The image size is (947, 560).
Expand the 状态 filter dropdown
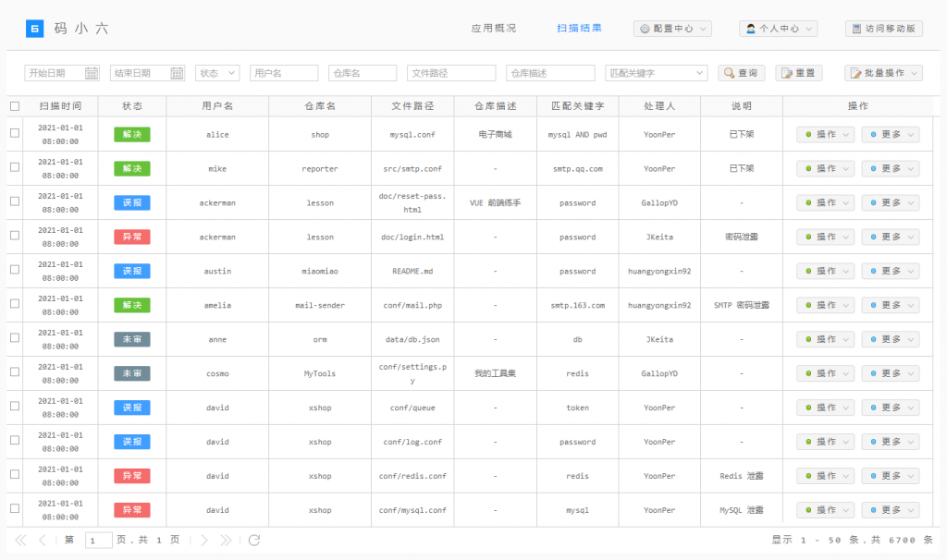pyautogui.click(x=217, y=73)
